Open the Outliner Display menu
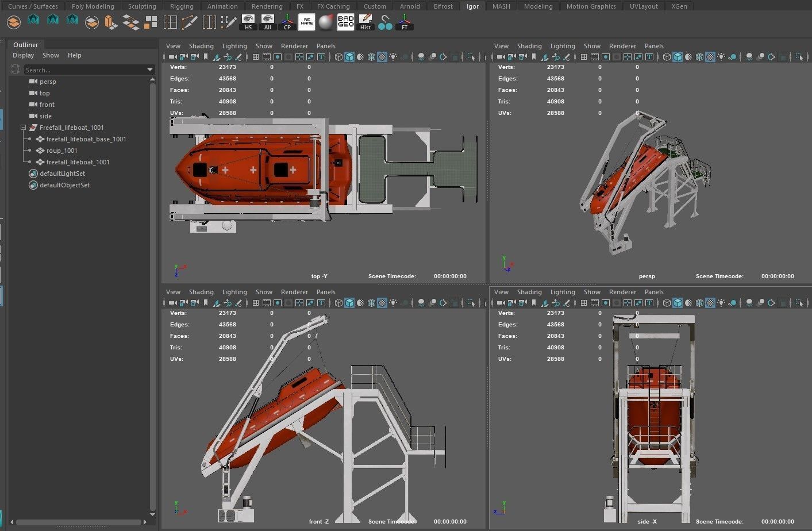 [24, 55]
